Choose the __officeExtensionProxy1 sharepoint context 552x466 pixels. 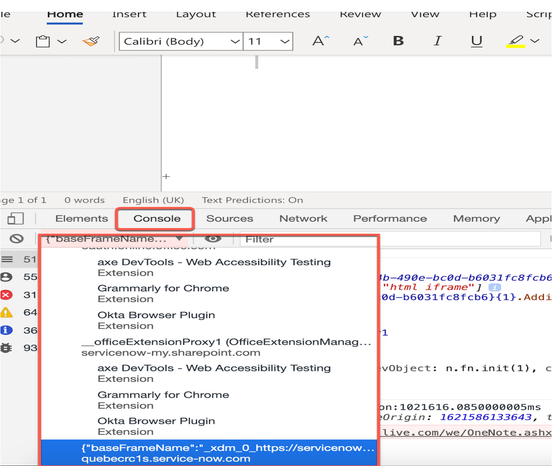click(x=209, y=347)
